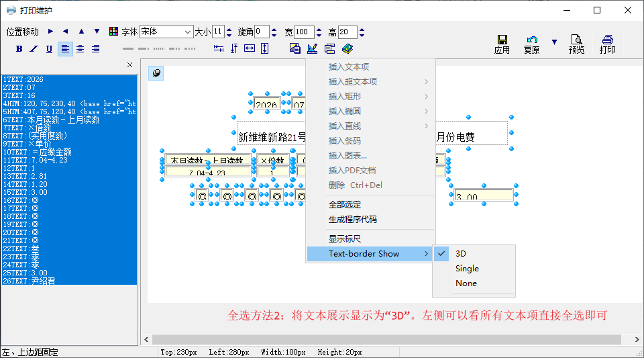Viewport: 644px width, 358px height.
Task: Click the vertical align items icon
Action: click(234, 48)
